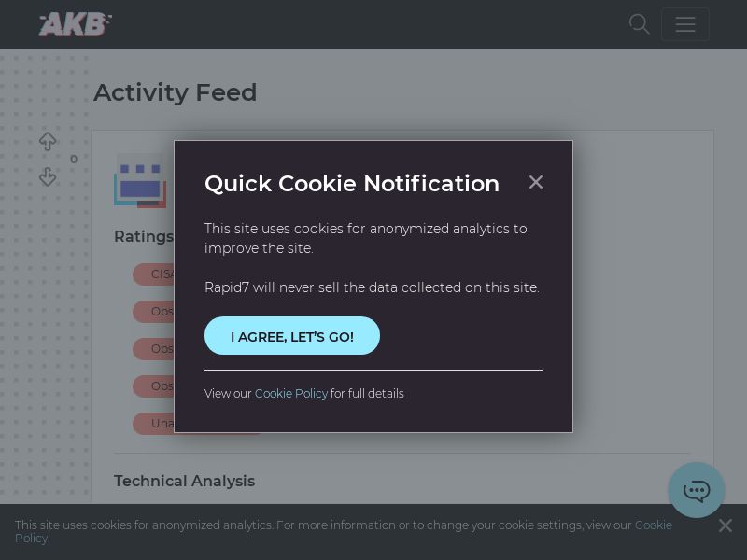Downvote the topic with the down arrow
Screen dimensions: 747x560
[x=48, y=176]
